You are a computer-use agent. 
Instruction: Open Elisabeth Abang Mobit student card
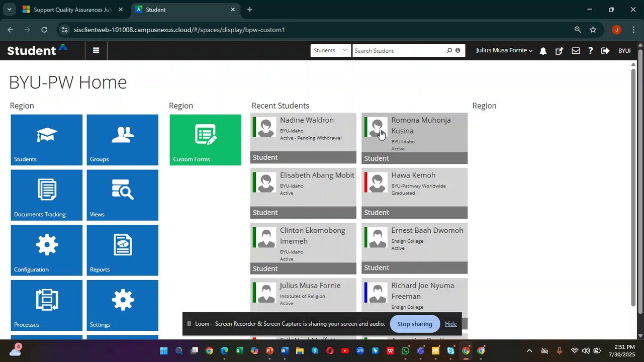(x=303, y=194)
